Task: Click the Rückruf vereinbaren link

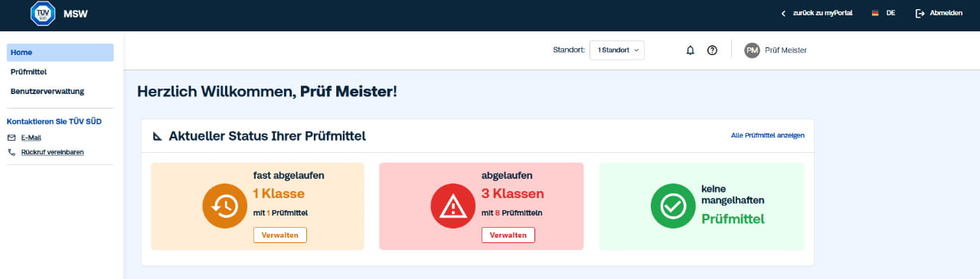Action: click(x=53, y=152)
